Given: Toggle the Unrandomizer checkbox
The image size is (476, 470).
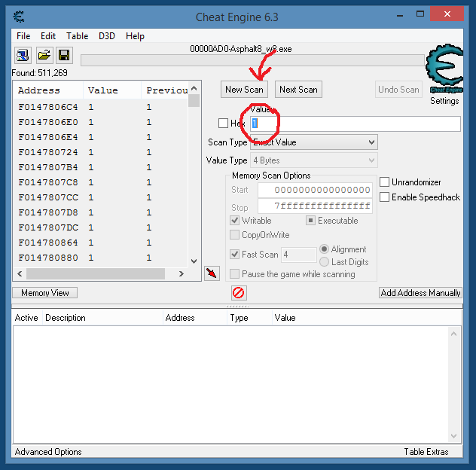Looking at the screenshot, I should point(385,182).
